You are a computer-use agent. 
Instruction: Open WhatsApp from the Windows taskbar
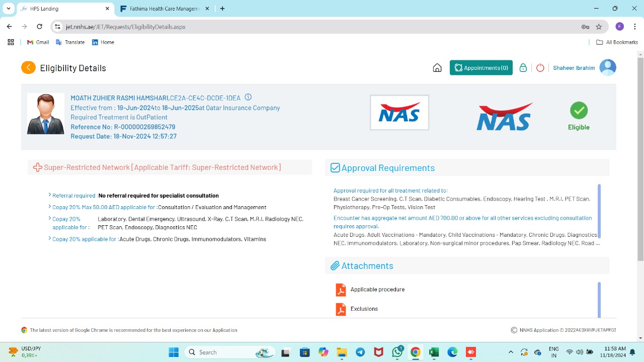click(397, 352)
